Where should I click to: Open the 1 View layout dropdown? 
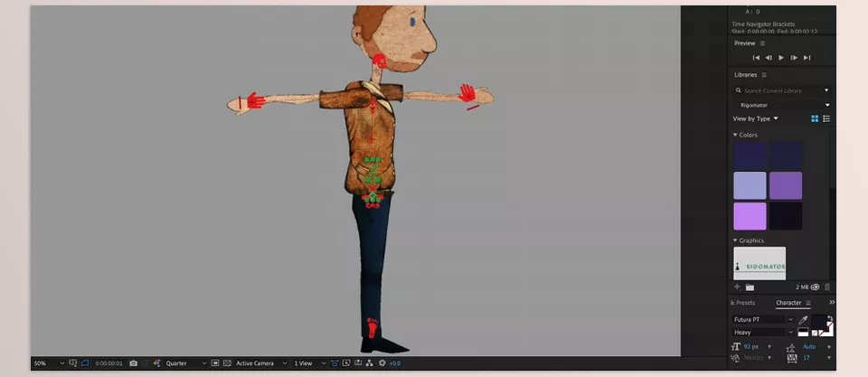(x=309, y=363)
